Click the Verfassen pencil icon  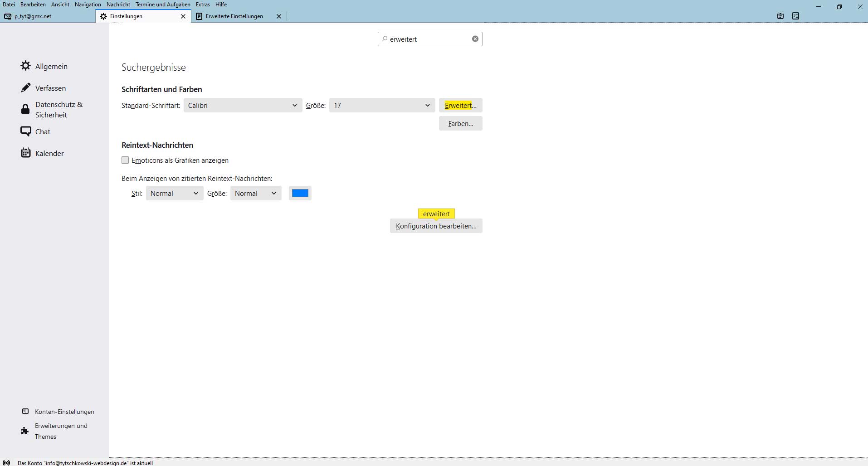[x=25, y=87]
